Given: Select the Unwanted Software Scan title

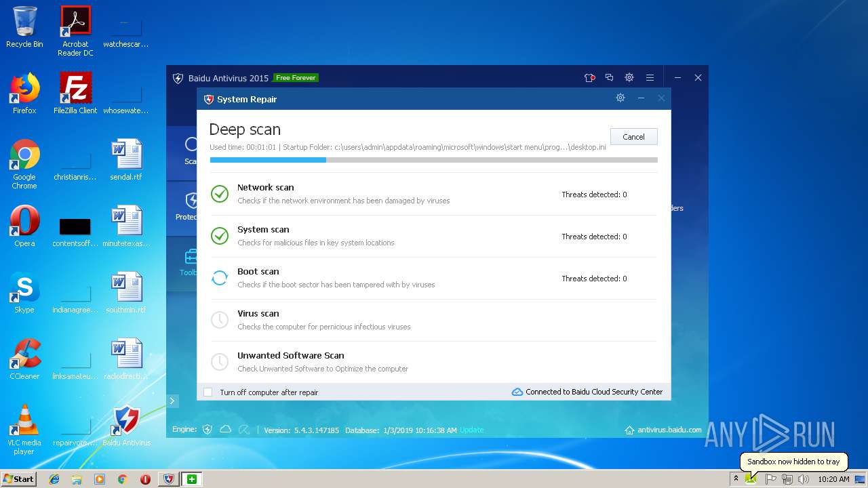Looking at the screenshot, I should [290, 355].
